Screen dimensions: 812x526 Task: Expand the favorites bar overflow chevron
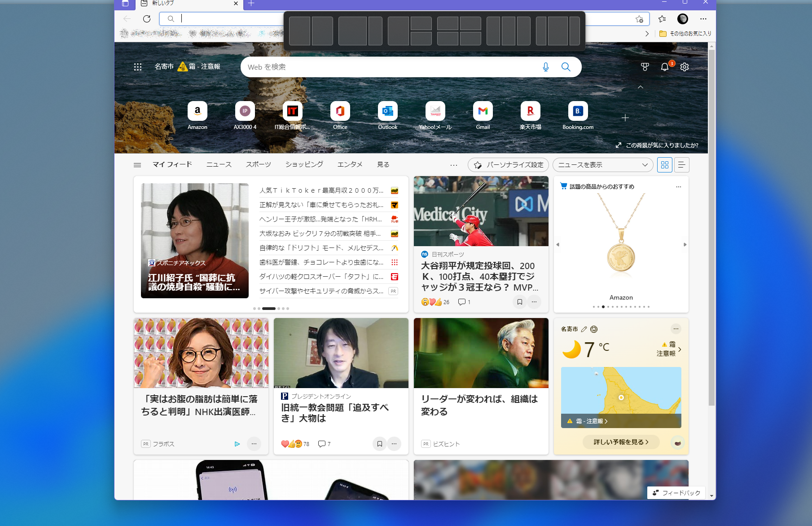coord(647,34)
